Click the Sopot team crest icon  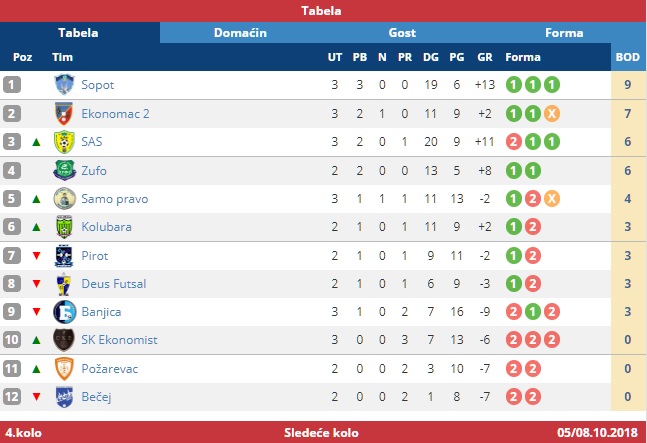[64, 85]
